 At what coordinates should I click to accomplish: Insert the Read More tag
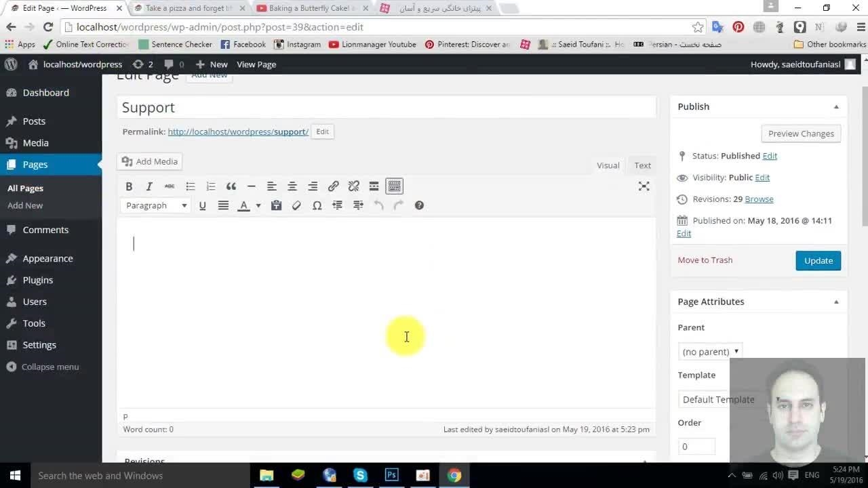pos(374,186)
